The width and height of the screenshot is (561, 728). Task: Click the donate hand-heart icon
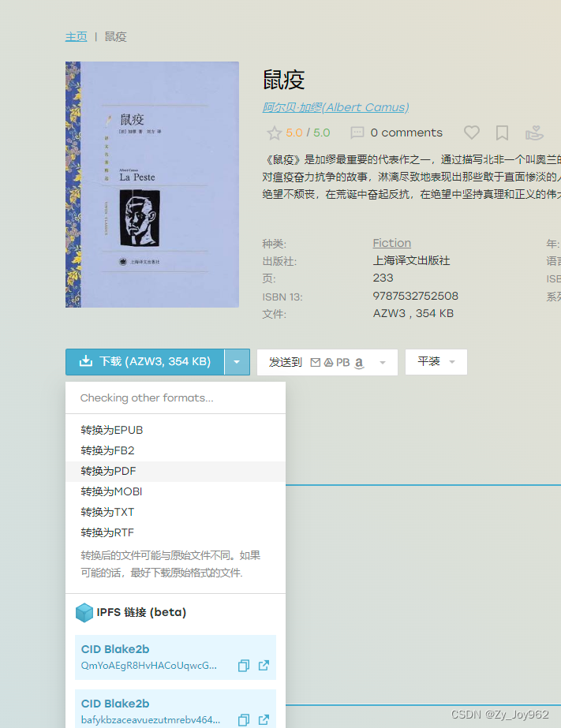(x=534, y=133)
